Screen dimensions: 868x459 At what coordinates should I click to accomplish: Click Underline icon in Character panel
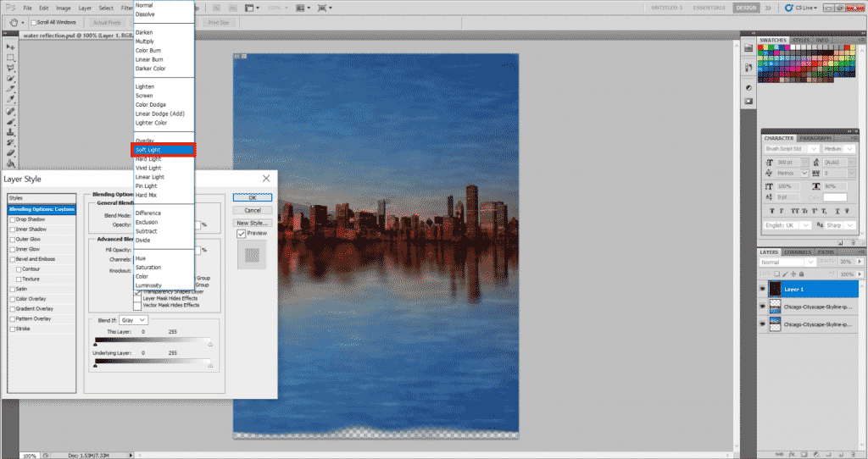coord(837,211)
